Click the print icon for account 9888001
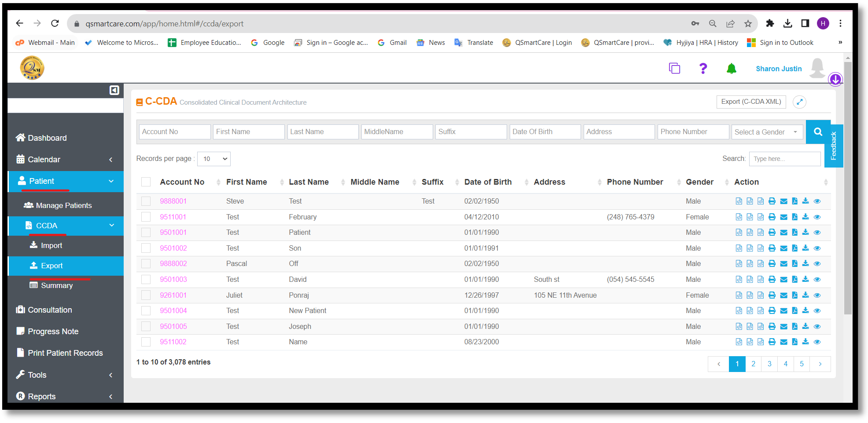Viewport: 868px width, 423px height. click(772, 201)
